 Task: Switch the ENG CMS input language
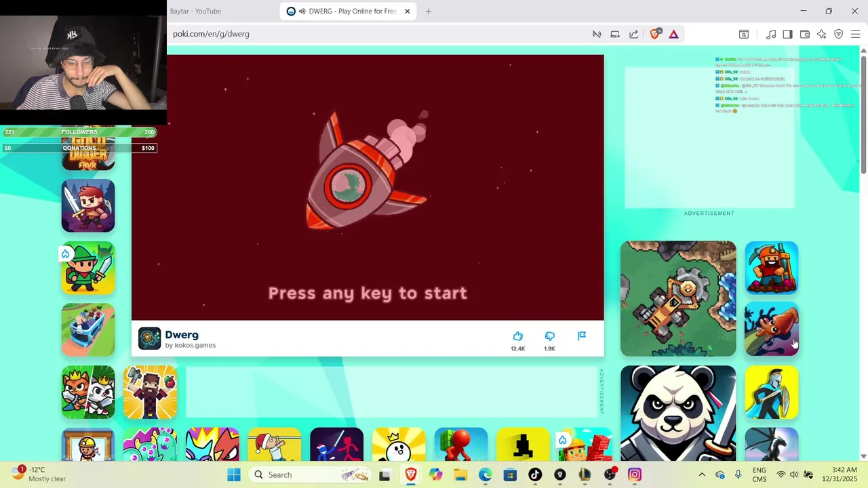(759, 474)
